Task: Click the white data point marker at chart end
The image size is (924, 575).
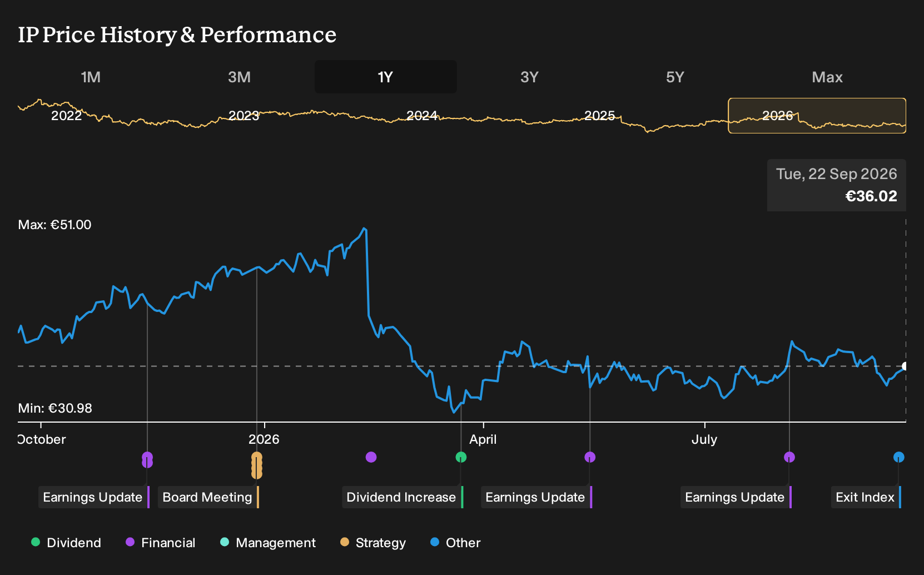Action: tap(905, 366)
